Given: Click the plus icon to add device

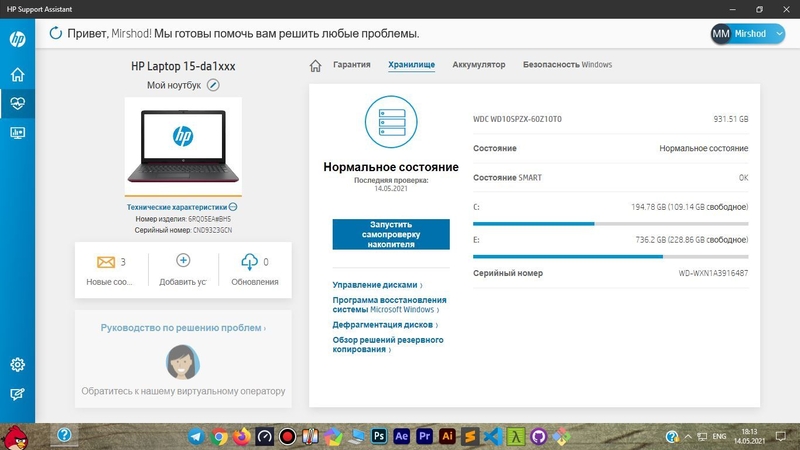Looking at the screenshot, I should 183,260.
